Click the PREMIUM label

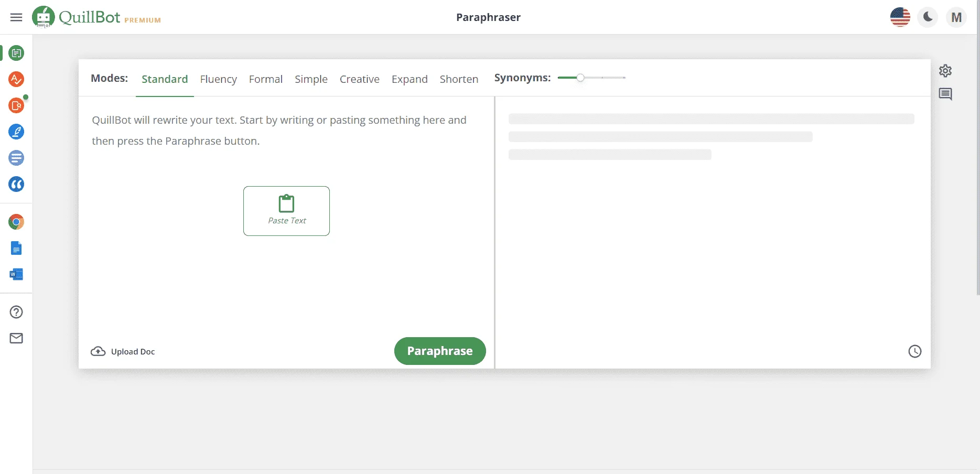click(x=143, y=20)
